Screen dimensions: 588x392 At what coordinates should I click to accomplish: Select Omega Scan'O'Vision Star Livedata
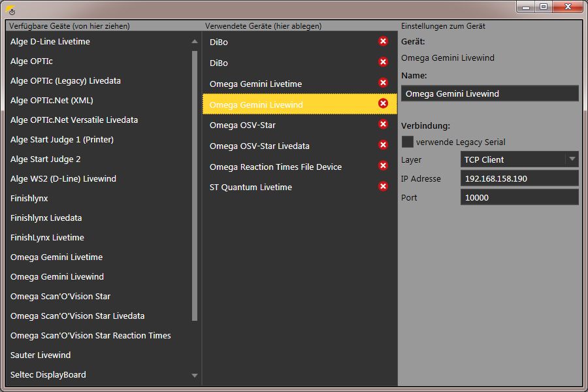point(78,316)
